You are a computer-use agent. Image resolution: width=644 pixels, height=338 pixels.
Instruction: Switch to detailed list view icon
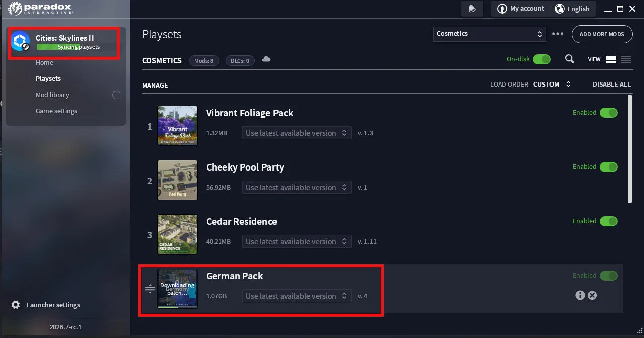click(611, 59)
